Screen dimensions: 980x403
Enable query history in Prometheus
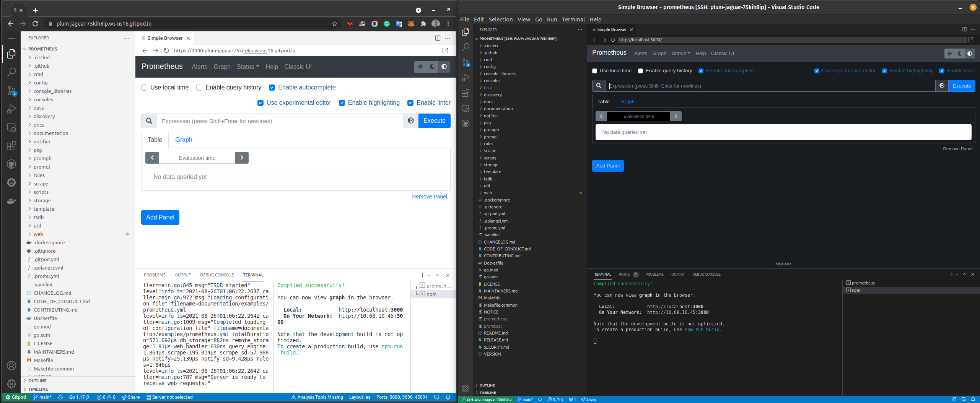pos(199,88)
